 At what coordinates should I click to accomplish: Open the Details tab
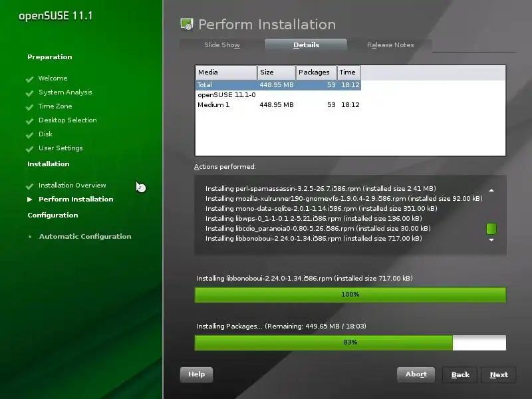306,45
